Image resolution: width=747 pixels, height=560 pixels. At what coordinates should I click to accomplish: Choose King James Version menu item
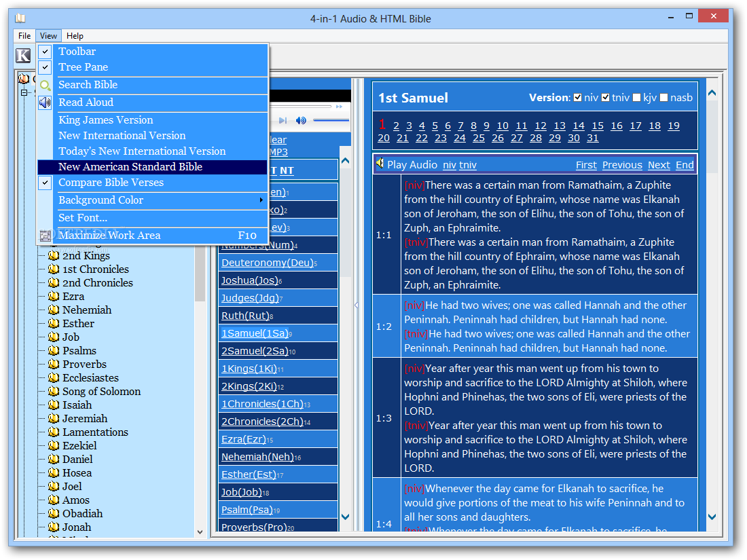152,120
